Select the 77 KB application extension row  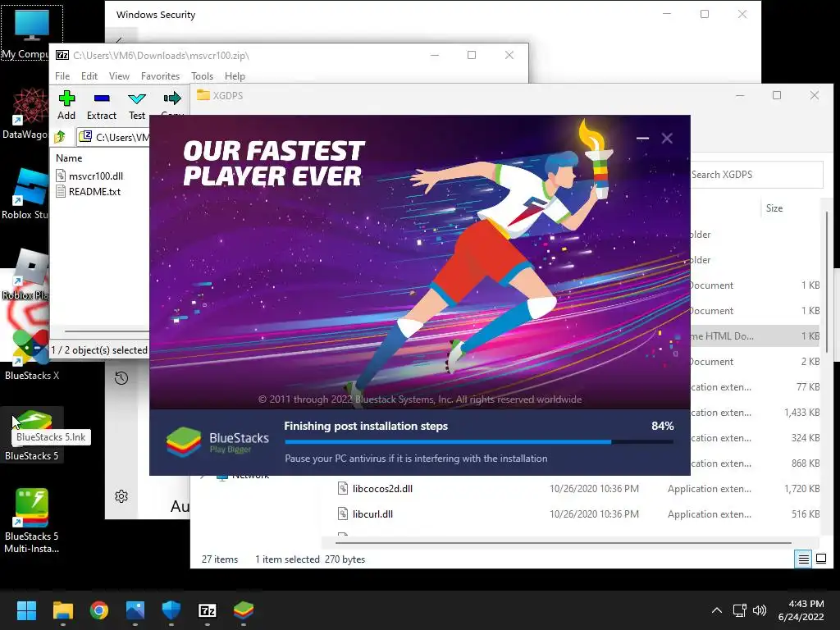point(756,387)
